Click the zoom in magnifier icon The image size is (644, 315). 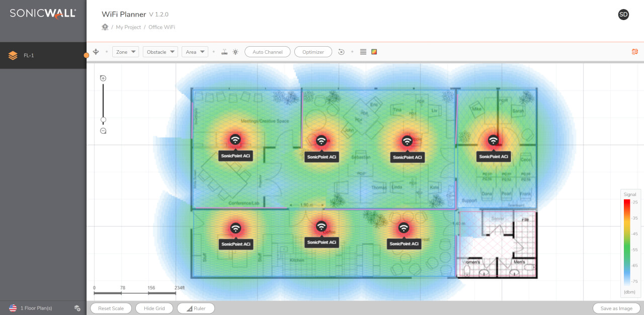pos(103,78)
